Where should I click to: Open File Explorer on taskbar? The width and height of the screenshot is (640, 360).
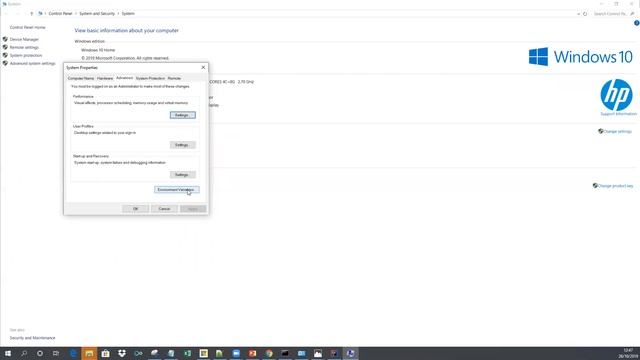(x=89, y=353)
